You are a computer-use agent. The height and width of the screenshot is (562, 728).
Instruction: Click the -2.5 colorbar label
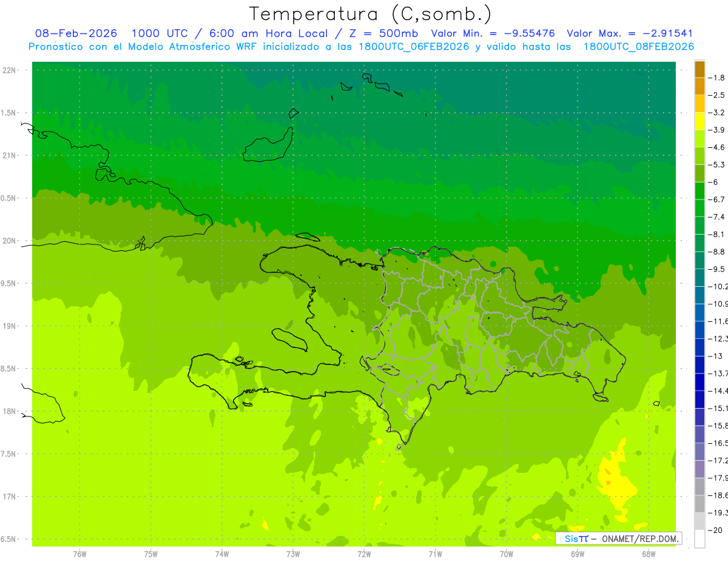tap(717, 95)
